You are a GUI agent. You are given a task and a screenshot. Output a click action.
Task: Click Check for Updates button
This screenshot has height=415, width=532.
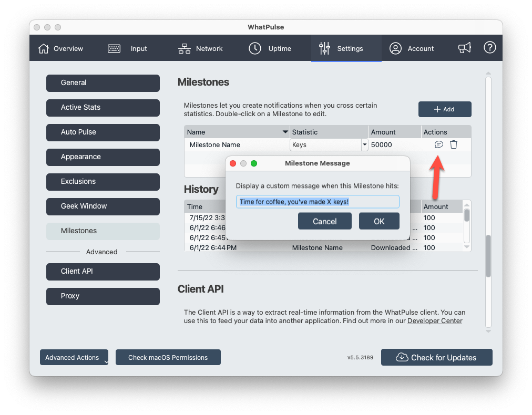pos(436,357)
